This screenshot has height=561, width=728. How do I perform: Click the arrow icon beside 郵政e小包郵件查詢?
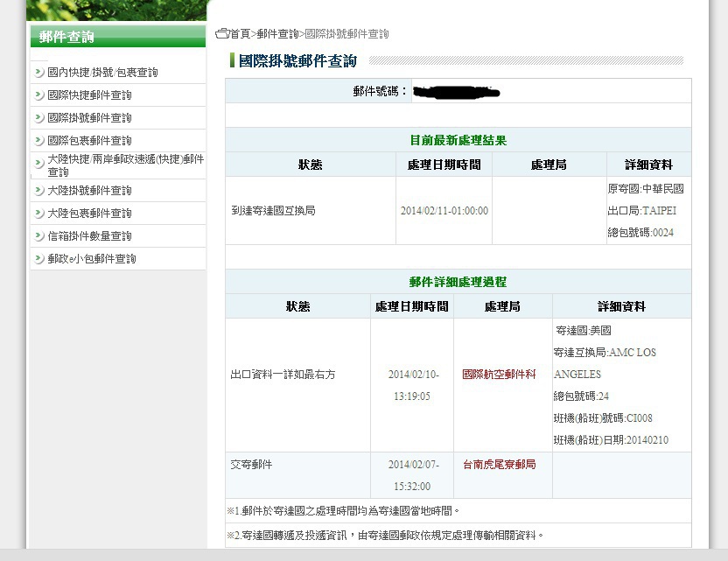(39, 259)
